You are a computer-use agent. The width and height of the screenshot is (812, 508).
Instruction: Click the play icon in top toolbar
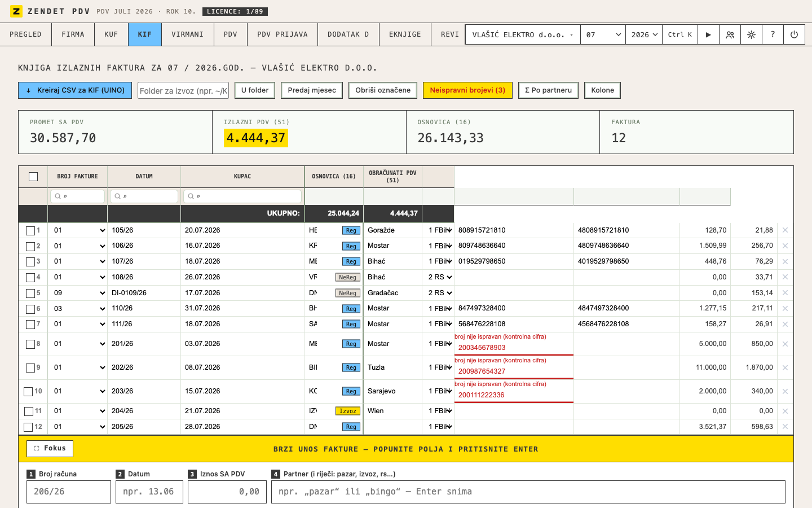[x=708, y=34]
